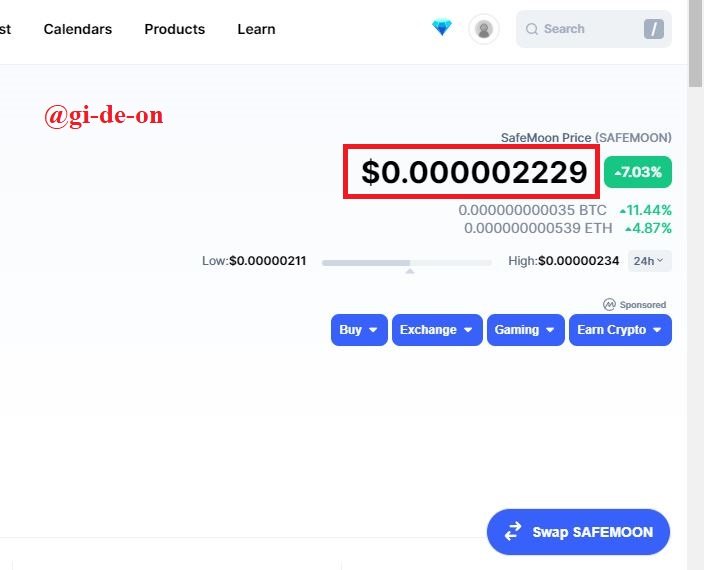The width and height of the screenshot is (704, 570).
Task: Click the 0.000000000035 BTC value
Action: [x=532, y=210]
